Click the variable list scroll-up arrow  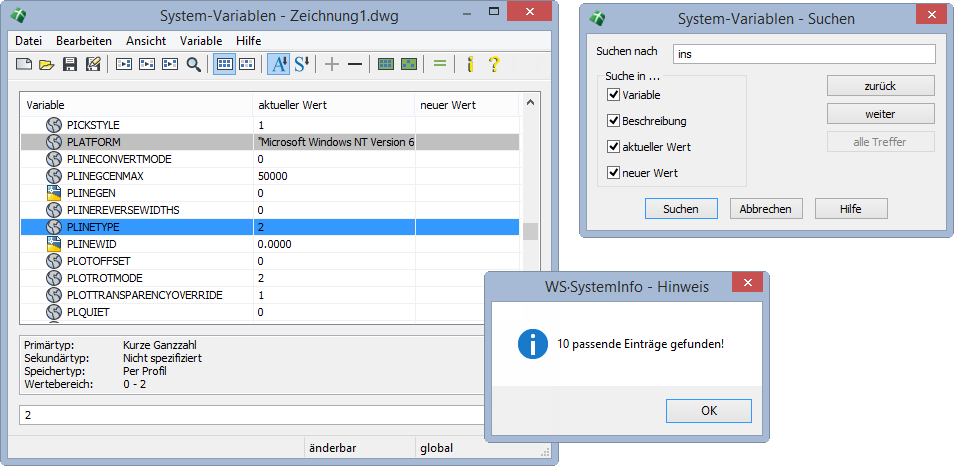(x=530, y=103)
